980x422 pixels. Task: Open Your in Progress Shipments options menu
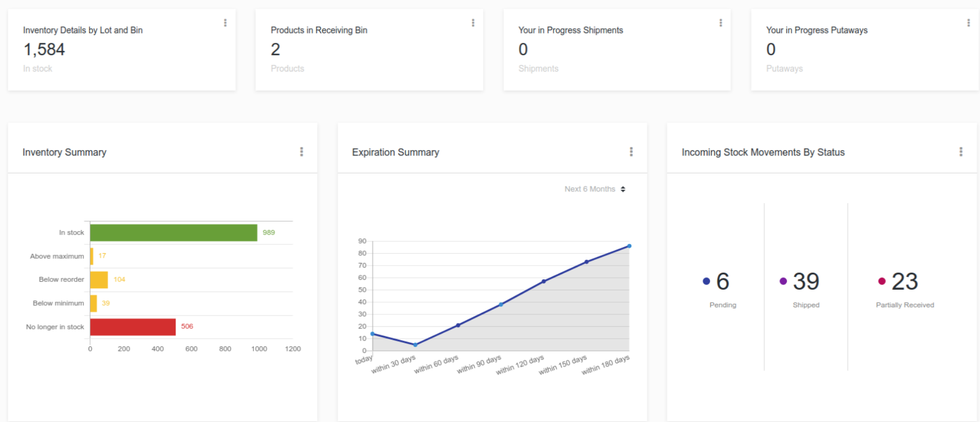(720, 23)
